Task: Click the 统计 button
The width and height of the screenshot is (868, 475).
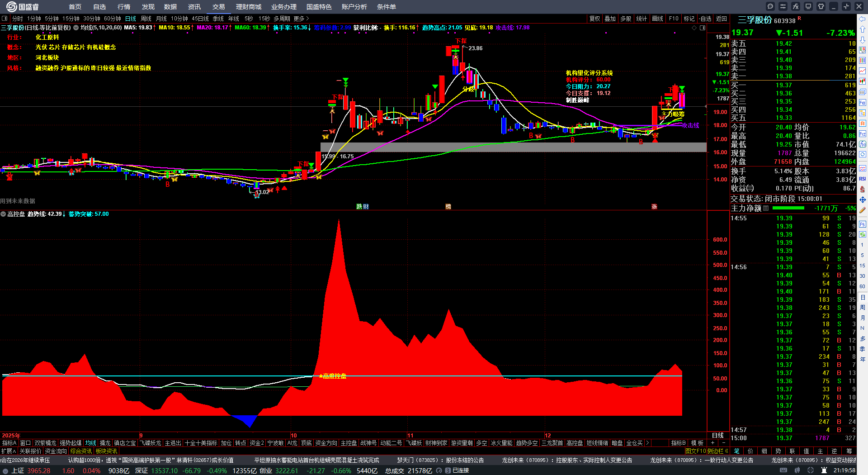Action: pyautogui.click(x=642, y=19)
